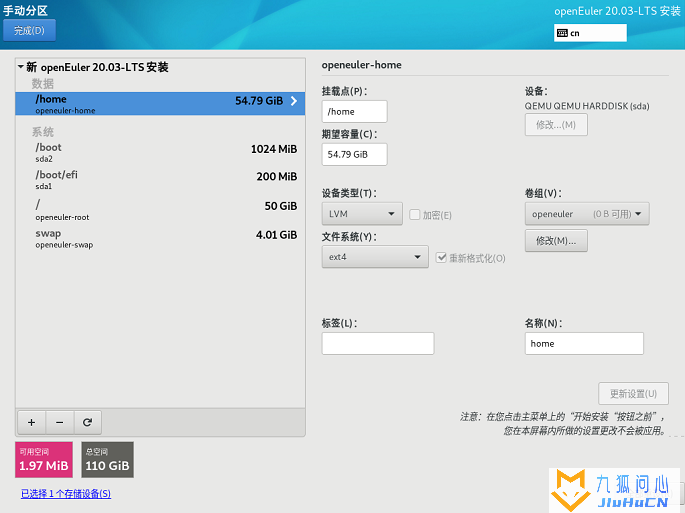Click the chevron arrow on the /home row
The image size is (685, 513).
(x=294, y=101)
